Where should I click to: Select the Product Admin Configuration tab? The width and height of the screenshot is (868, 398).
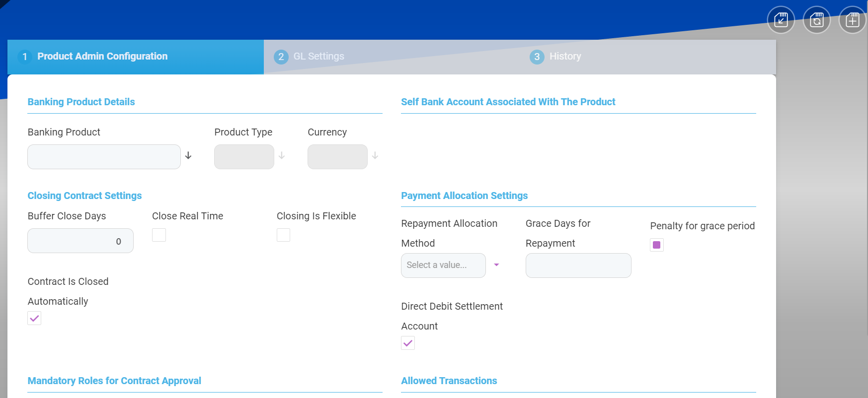[x=102, y=57]
